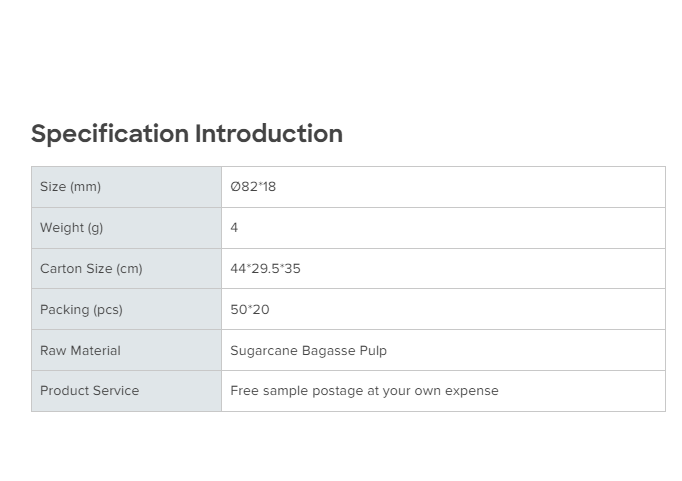Click the word Introduction in the heading
This screenshot has width=682, height=481.
(268, 134)
